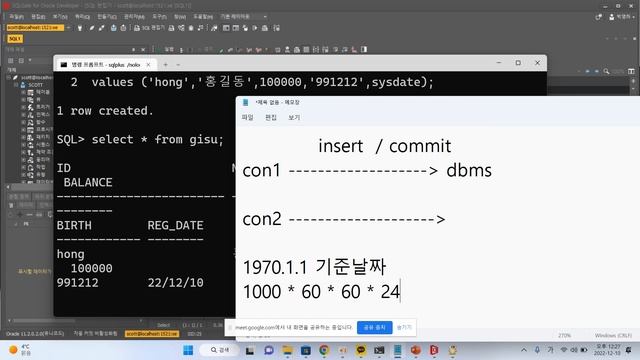Switch to the SQL1 editor tab

pyautogui.click(x=15, y=39)
